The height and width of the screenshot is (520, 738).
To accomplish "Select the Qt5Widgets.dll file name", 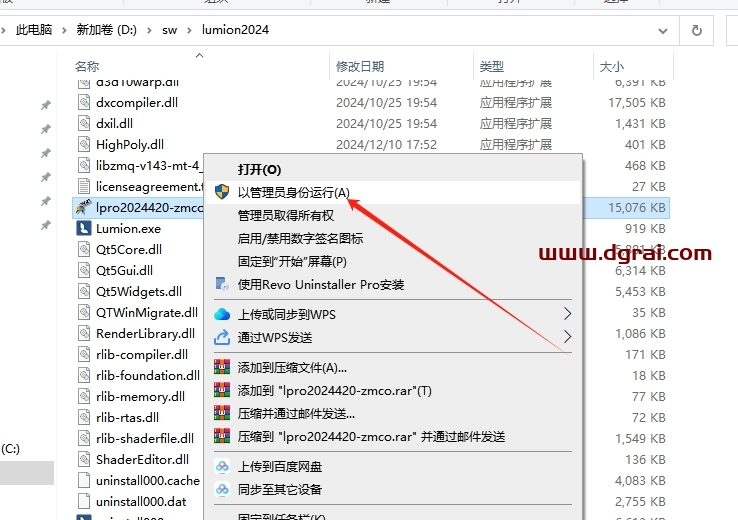I will 139,292.
